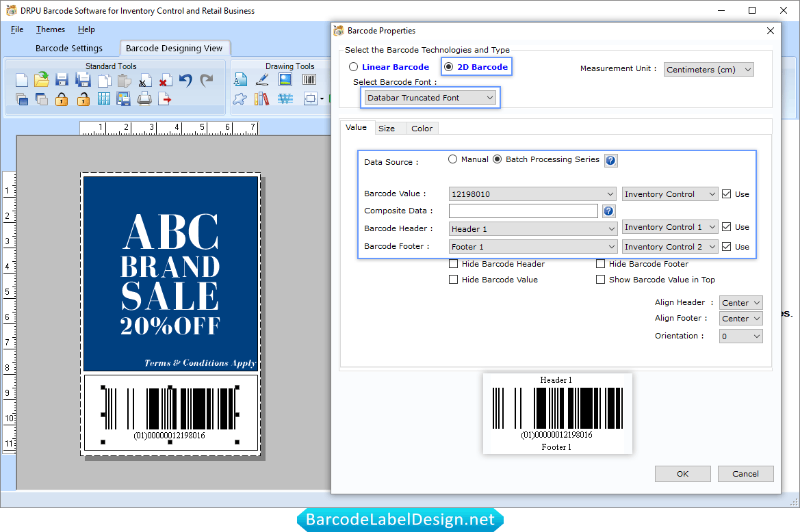Click OK in Barcode Properties
The image size is (800, 532).
683,474
